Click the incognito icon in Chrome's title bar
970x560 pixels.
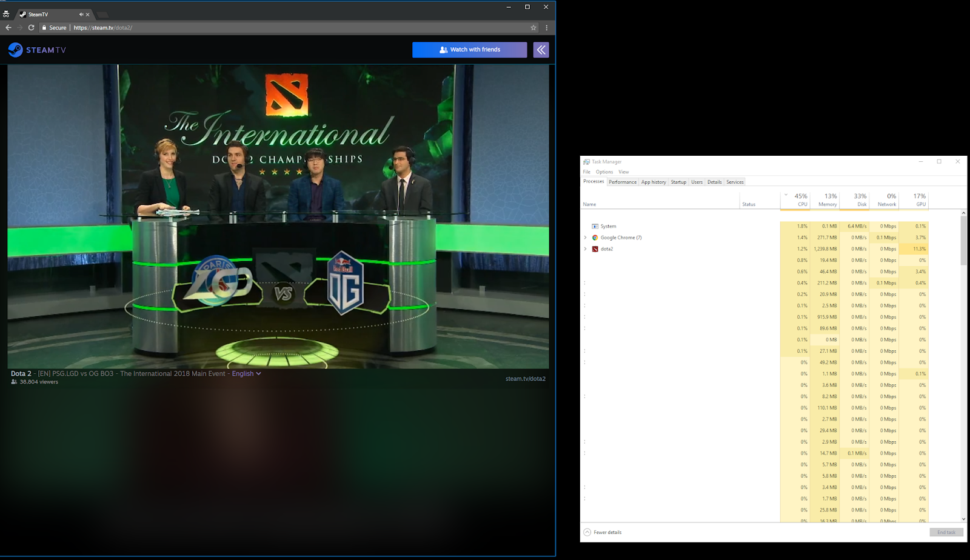click(x=6, y=13)
